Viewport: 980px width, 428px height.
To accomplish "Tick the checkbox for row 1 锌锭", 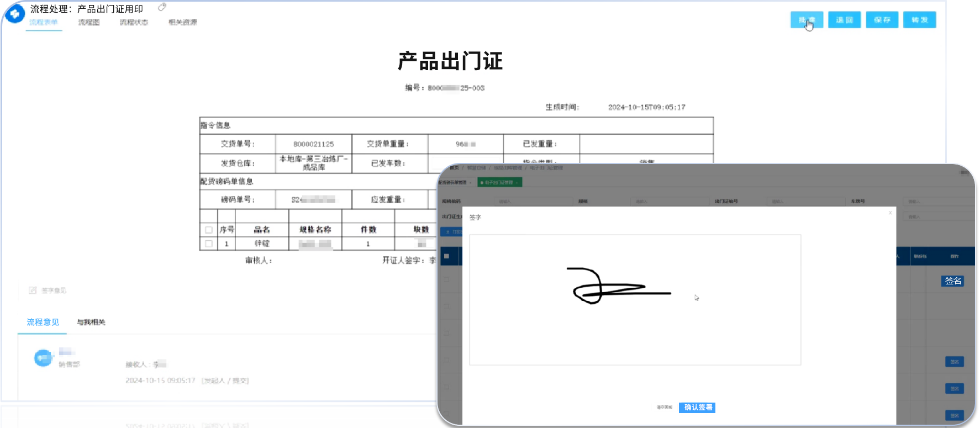I will click(208, 244).
